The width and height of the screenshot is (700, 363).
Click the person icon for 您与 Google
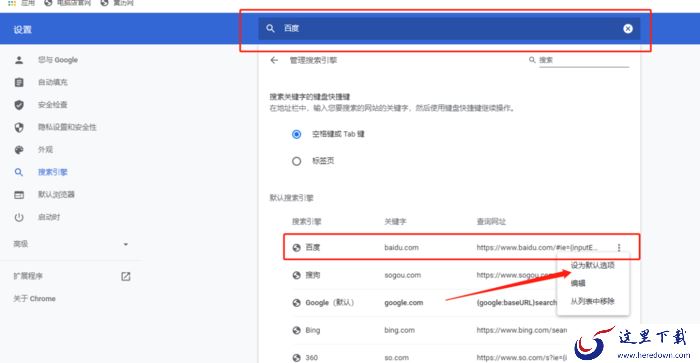pos(19,60)
